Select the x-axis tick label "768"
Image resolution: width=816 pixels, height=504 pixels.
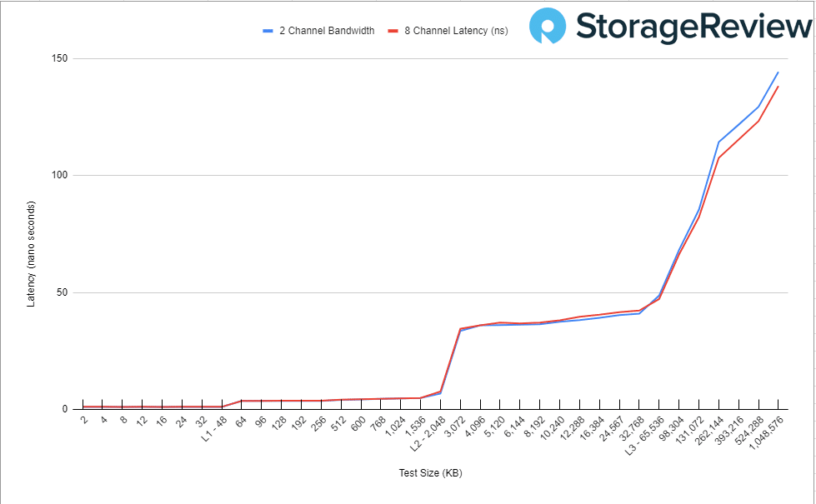coord(378,423)
